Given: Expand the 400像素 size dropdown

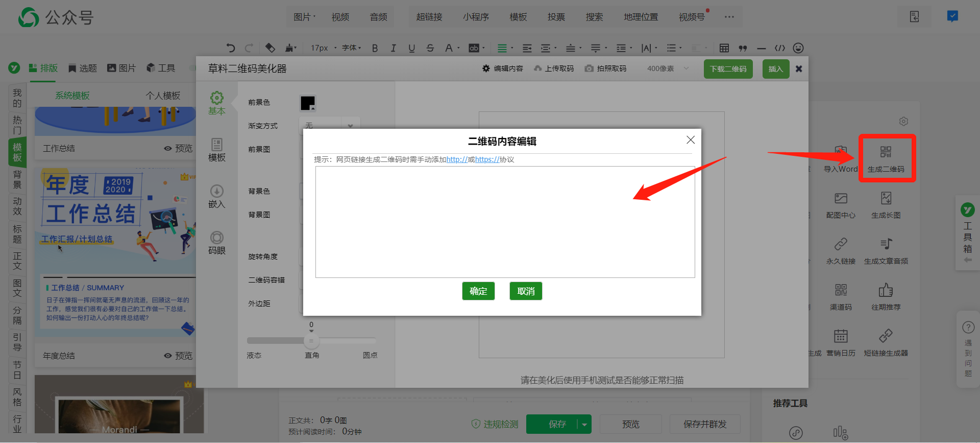Looking at the screenshot, I should coord(668,68).
